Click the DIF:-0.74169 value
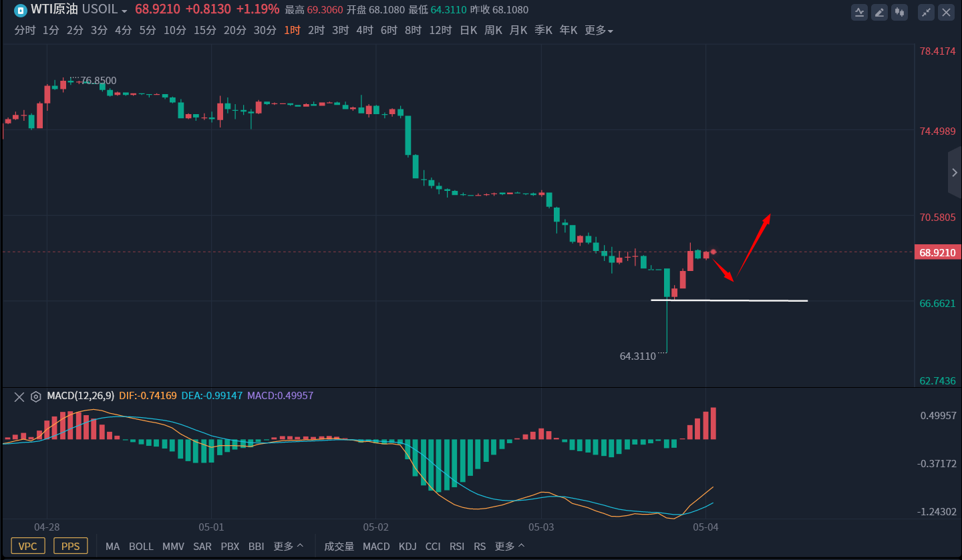Image resolution: width=962 pixels, height=560 pixels. 148,396
